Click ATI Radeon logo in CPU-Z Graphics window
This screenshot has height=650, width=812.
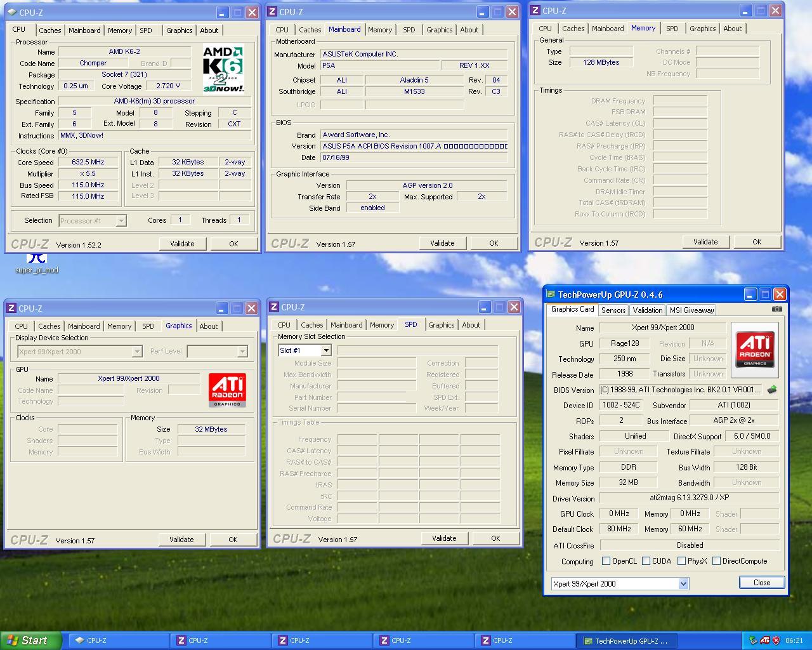[x=227, y=390]
